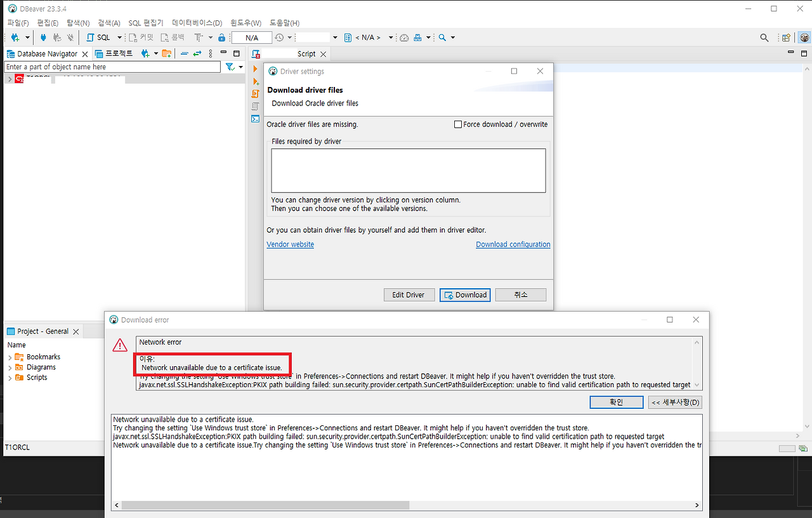
Task: Click the Reconnect icon in main toolbar
Action: [x=57, y=37]
